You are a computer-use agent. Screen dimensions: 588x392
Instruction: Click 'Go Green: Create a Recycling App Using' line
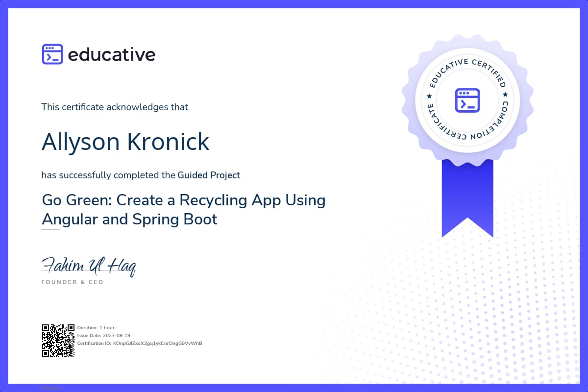[184, 200]
